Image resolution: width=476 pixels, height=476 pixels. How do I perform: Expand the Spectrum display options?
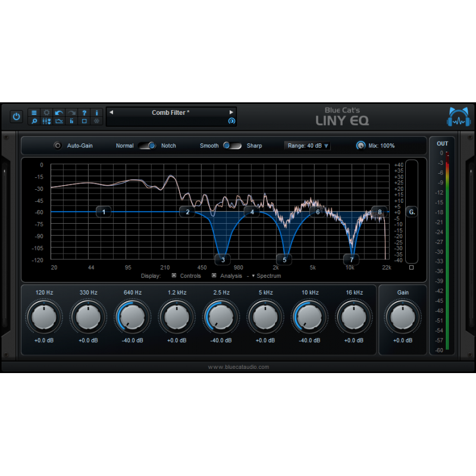coord(252,275)
